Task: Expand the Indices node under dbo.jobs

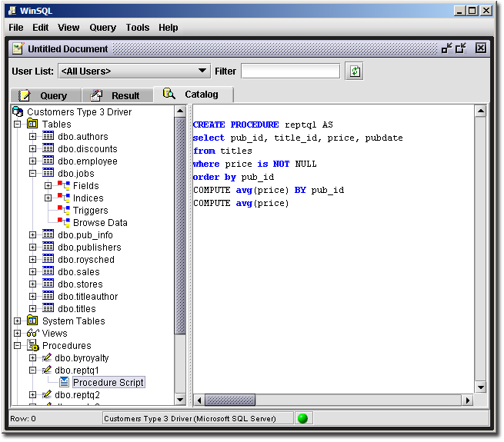Action: 48,198
